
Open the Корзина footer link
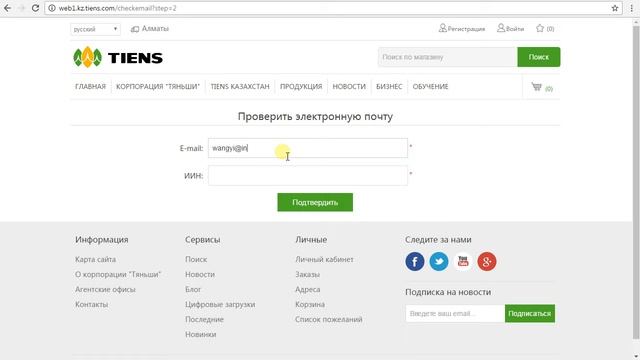pyautogui.click(x=310, y=304)
